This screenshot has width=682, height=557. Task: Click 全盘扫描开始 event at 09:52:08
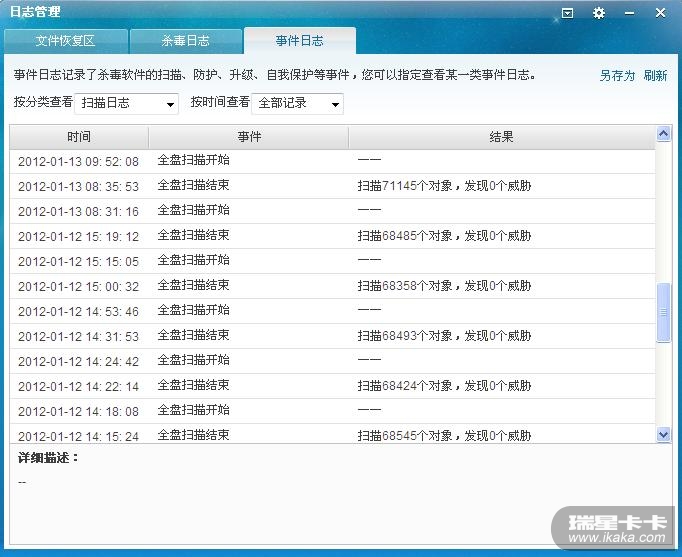[x=194, y=160]
